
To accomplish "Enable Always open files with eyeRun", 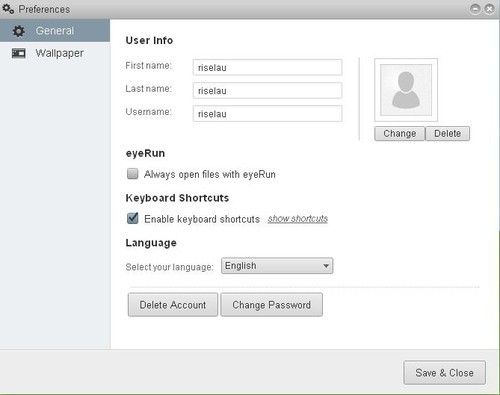I will [x=133, y=174].
